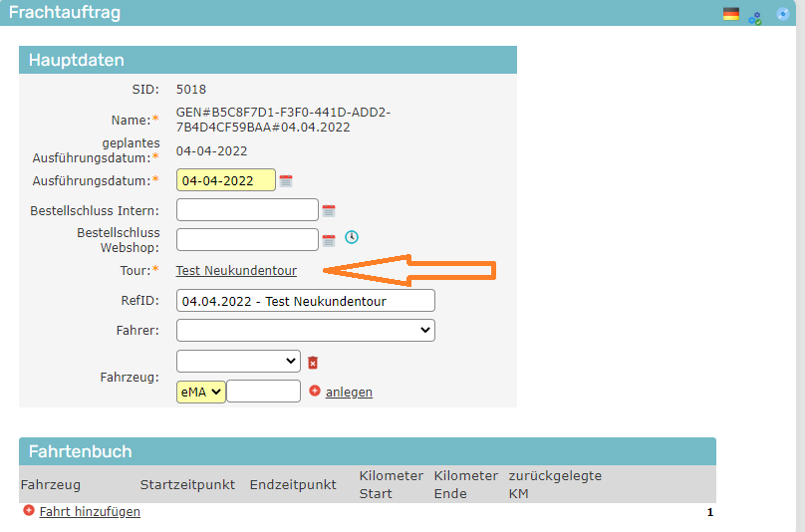The height and width of the screenshot is (532, 805).
Task: Focus the Bestellschluss Intern input field
Action: coord(247,210)
